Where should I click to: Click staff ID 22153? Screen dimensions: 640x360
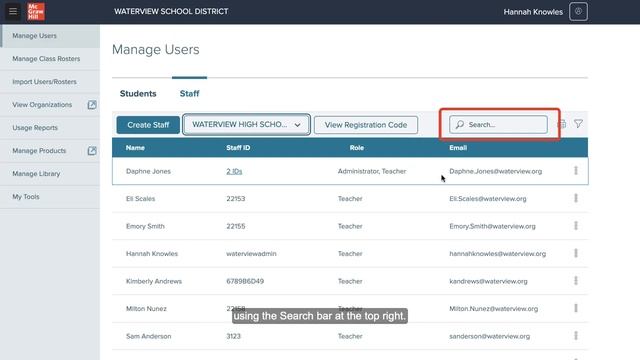pyautogui.click(x=236, y=199)
